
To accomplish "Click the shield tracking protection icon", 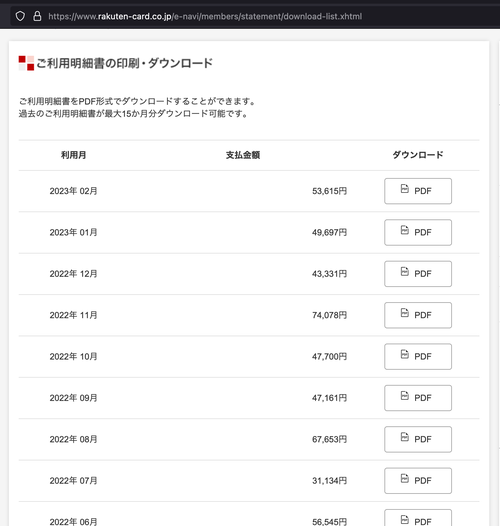I will [x=20, y=16].
